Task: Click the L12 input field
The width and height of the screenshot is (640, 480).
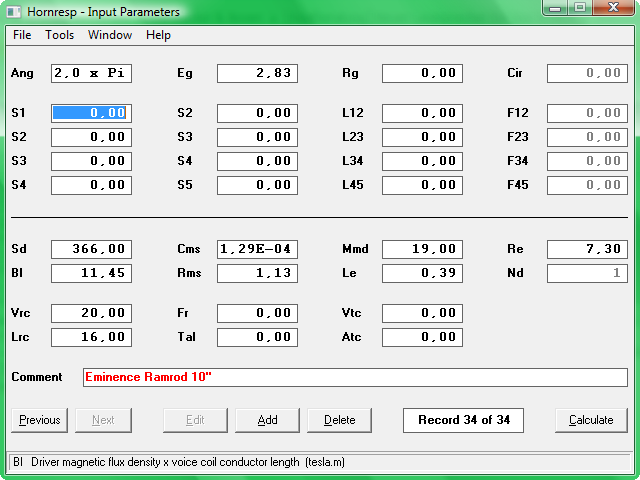Action: (422, 113)
